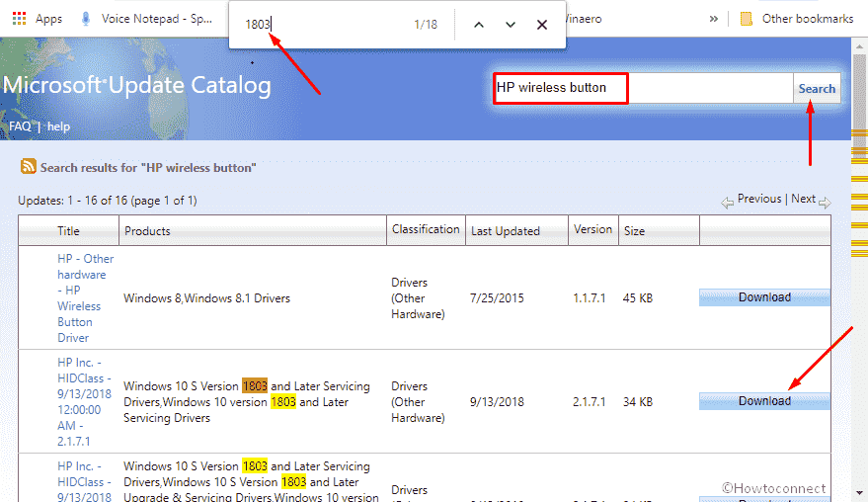The image size is (868, 502).
Task: Sort by Version column header
Action: [x=592, y=229]
